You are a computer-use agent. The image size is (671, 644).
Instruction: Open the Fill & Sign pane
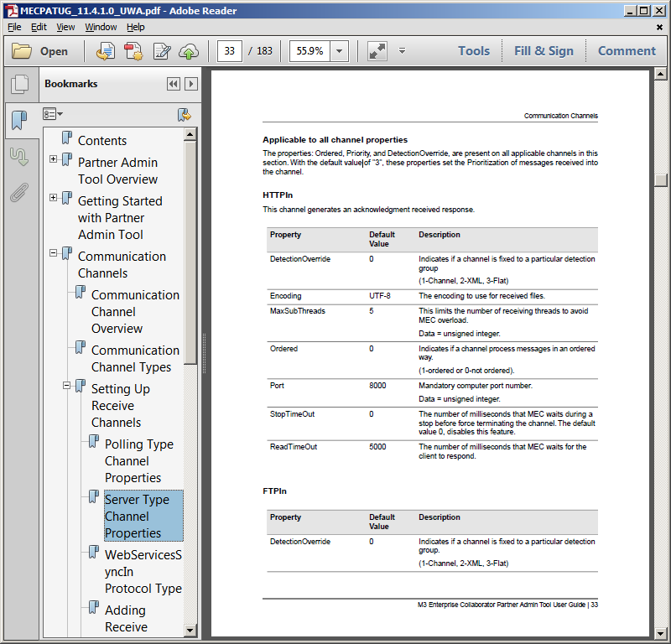click(x=544, y=51)
